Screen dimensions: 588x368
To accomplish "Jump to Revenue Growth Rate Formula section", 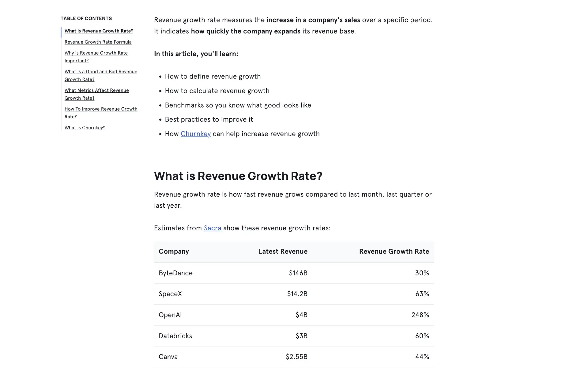I will [x=98, y=42].
